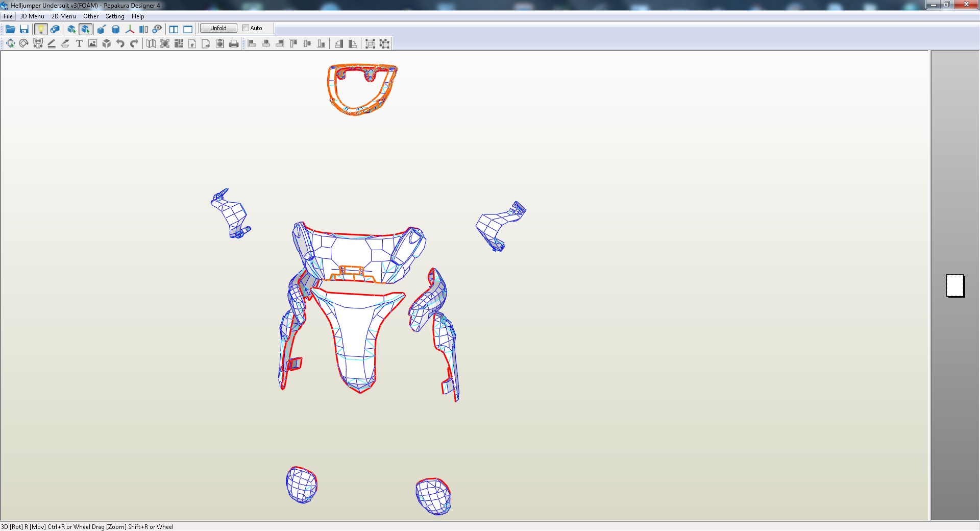Screen dimensions: 980x531
Task: Open the Help menu
Action: 138,16
